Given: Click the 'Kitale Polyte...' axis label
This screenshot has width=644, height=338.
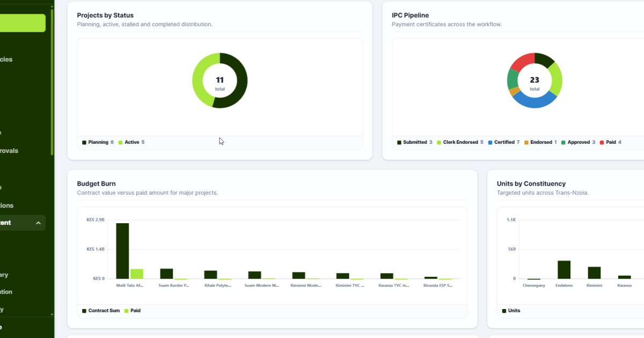Looking at the screenshot, I should pos(218,285).
